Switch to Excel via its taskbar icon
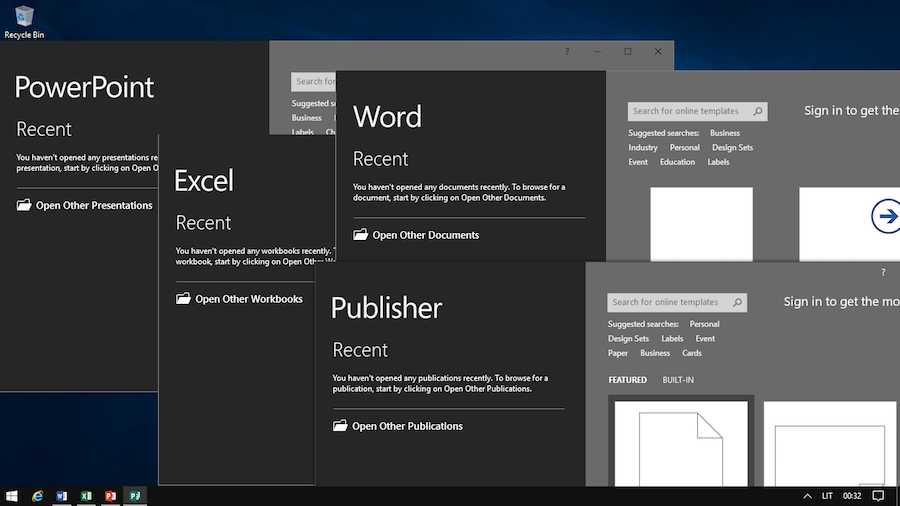900x506 pixels. (86, 496)
